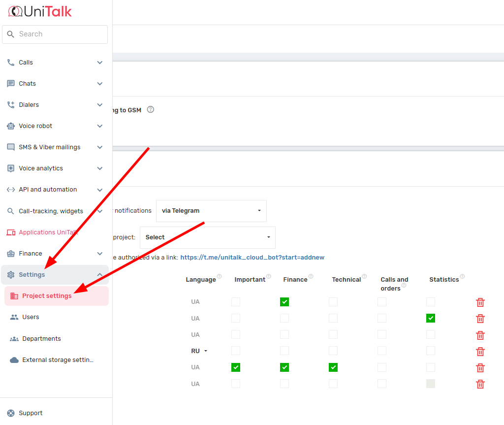
Task: Uncheck Statistics checkbox in second row
Action: (x=431, y=318)
